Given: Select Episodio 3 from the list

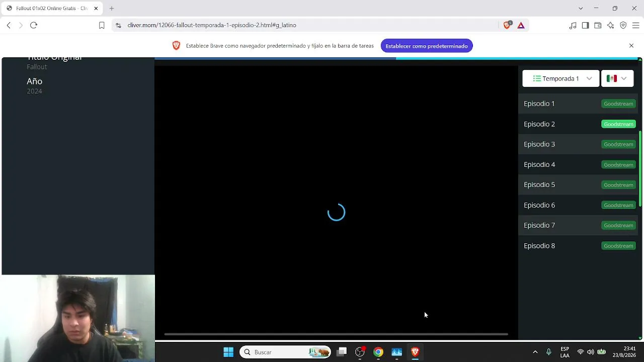Looking at the screenshot, I should [x=539, y=144].
